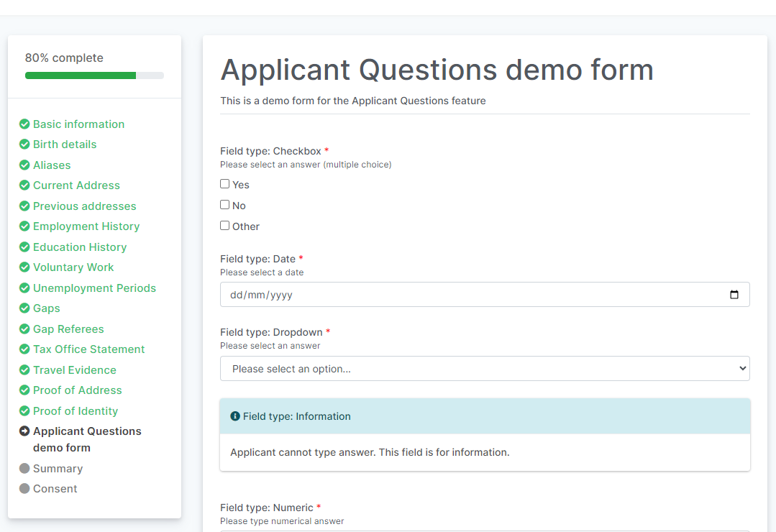Open the Current Address section
Viewport: 776px width, 532px height.
(76, 185)
